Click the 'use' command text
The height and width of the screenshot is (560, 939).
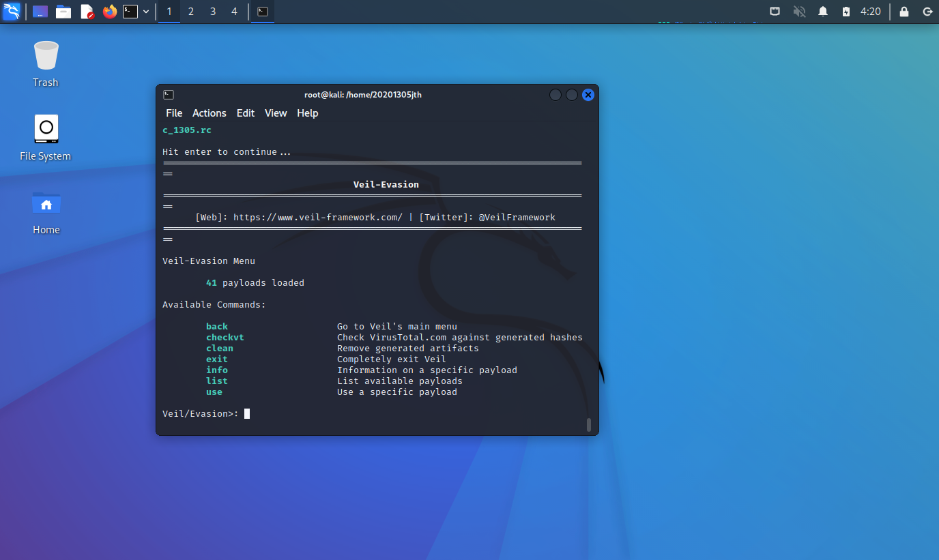click(214, 392)
